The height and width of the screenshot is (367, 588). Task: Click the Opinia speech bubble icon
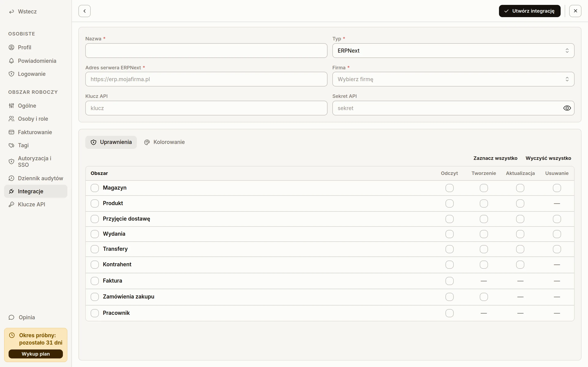[x=11, y=317]
